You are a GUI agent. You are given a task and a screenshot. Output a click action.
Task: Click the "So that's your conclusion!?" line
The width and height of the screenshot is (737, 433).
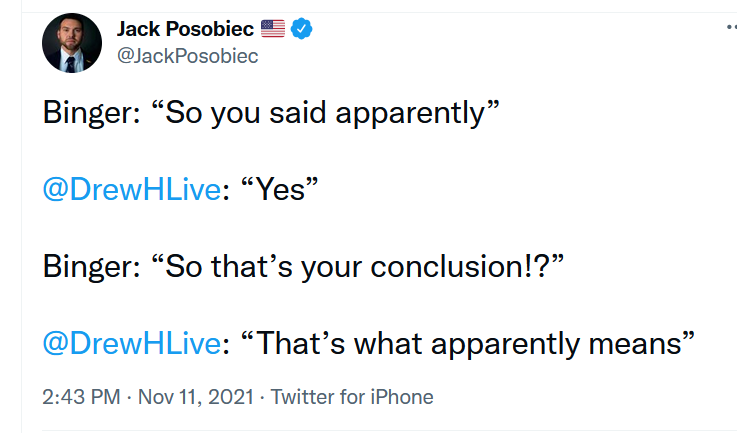(x=357, y=267)
